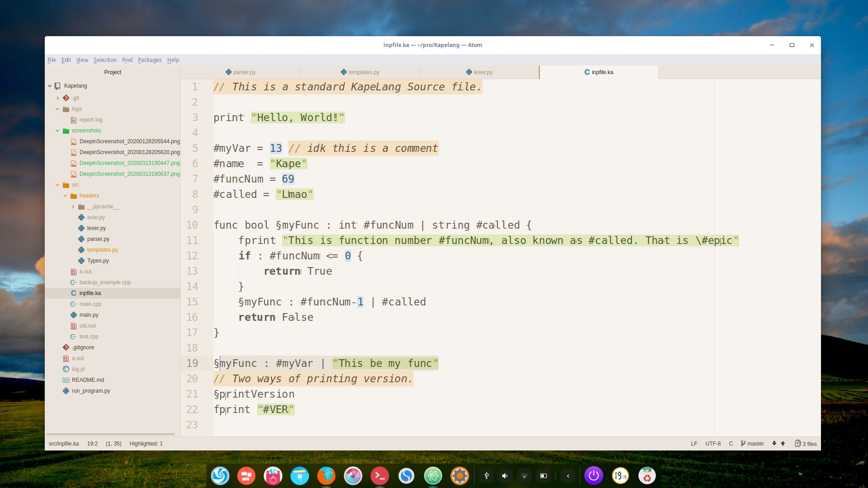Click the tree view horizontal scrollbar
Screen dimensions: 868x488
(x=110, y=434)
